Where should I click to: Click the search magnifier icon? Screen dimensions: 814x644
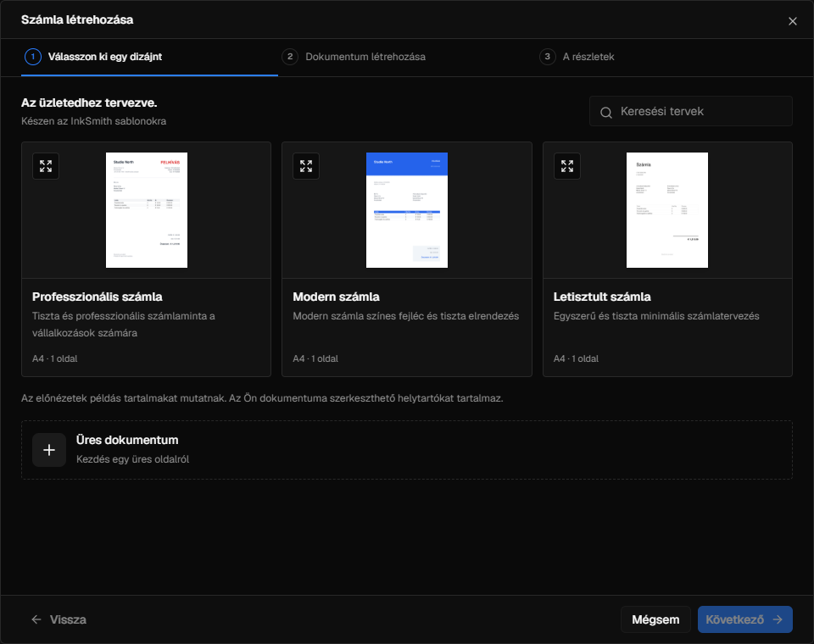(605, 112)
